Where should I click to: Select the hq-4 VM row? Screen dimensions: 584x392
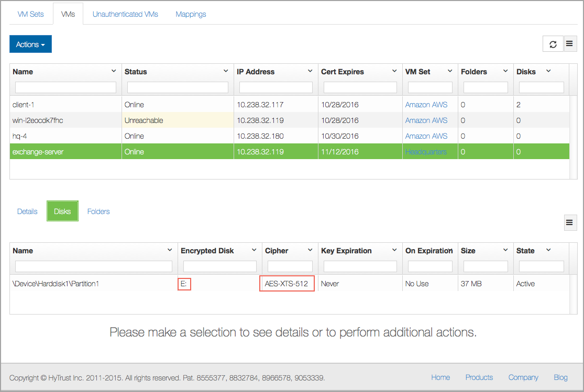(290, 136)
